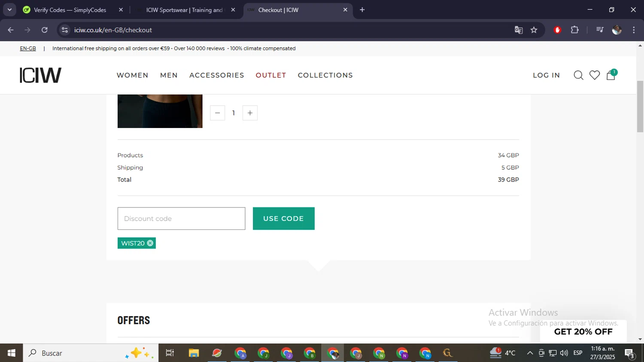Viewport: 644px width, 362px height.
Task: Open the COLLECTIONS menu
Action: click(x=325, y=75)
